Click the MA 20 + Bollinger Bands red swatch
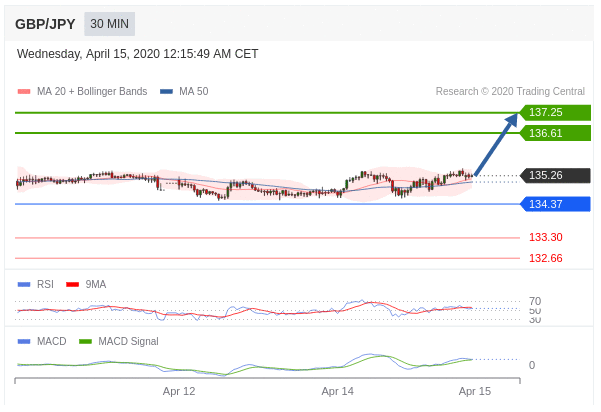 (x=24, y=92)
